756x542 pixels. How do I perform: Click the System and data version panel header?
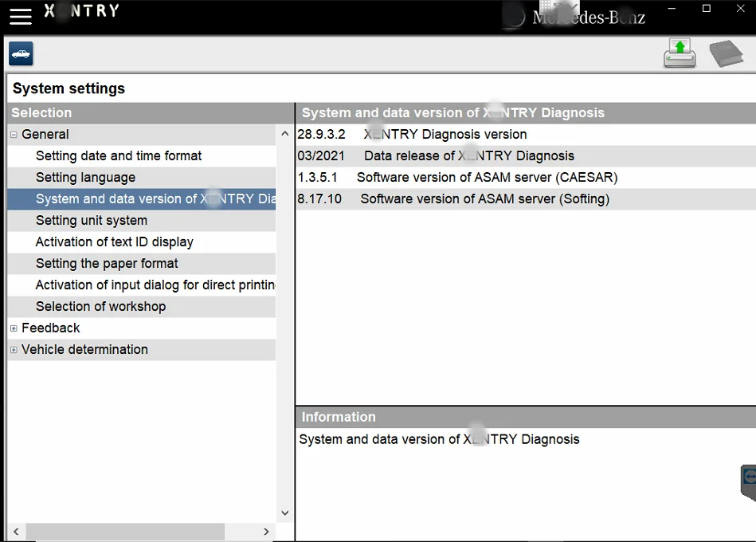(x=526, y=113)
